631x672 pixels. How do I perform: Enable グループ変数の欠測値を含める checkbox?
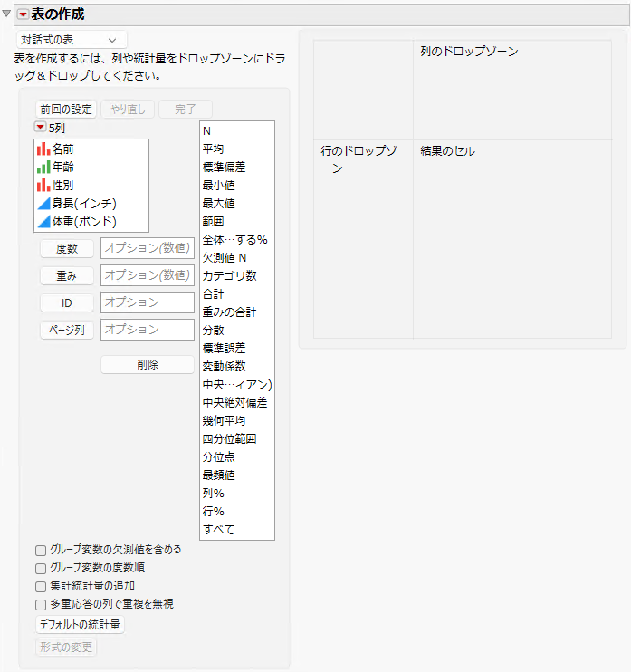click(41, 551)
